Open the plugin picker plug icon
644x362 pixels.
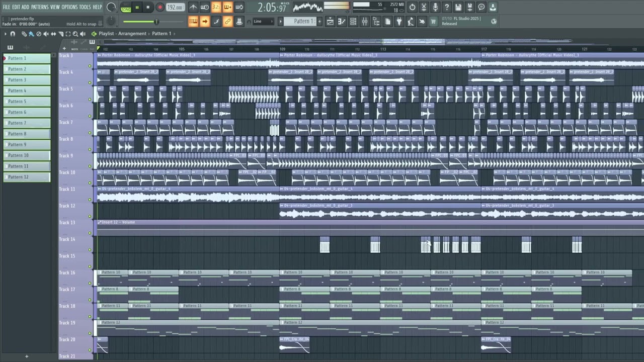[x=399, y=21]
